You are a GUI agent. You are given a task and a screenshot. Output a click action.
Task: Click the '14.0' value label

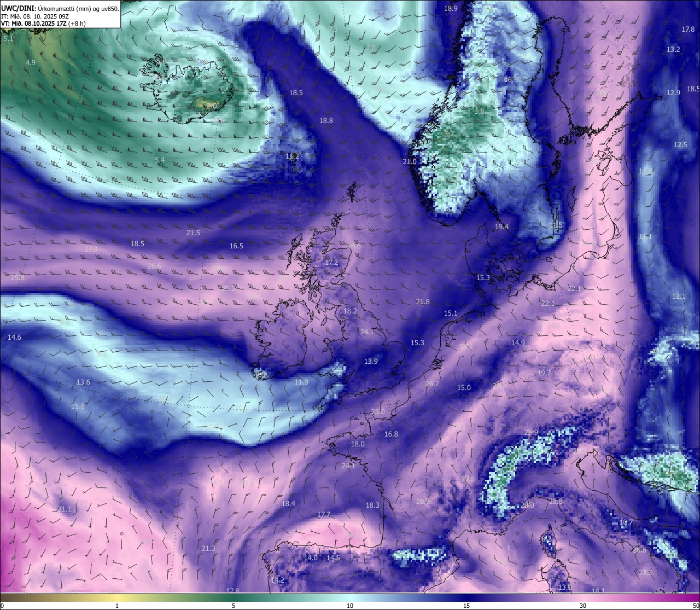pyautogui.click(x=311, y=558)
